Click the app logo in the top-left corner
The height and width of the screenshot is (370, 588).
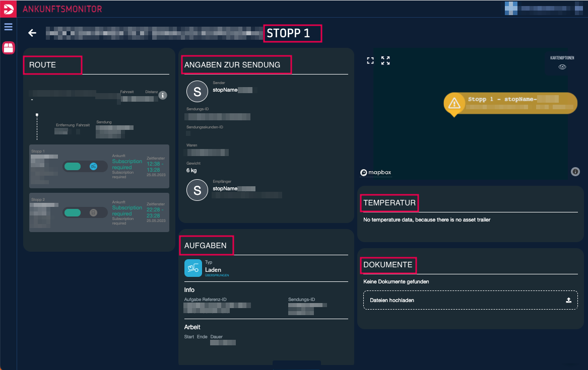(8, 9)
